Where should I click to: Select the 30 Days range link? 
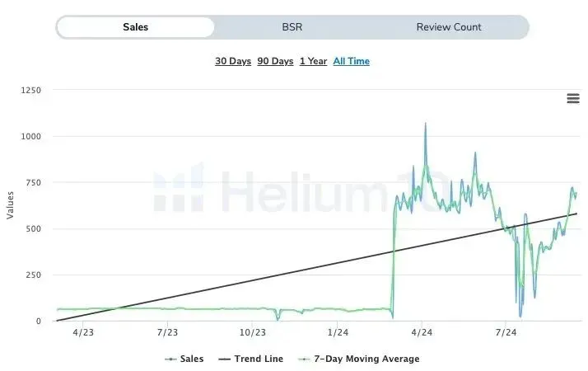[x=233, y=62]
